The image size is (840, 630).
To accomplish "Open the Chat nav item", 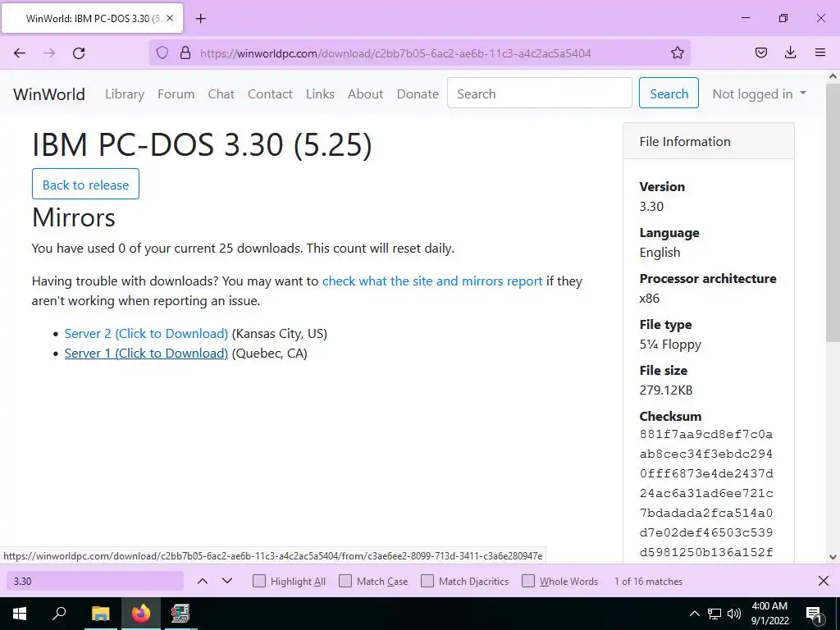I will [221, 94].
